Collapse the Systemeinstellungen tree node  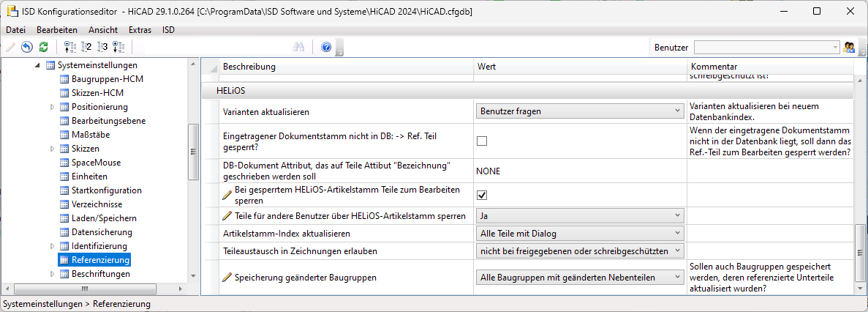click(x=37, y=65)
